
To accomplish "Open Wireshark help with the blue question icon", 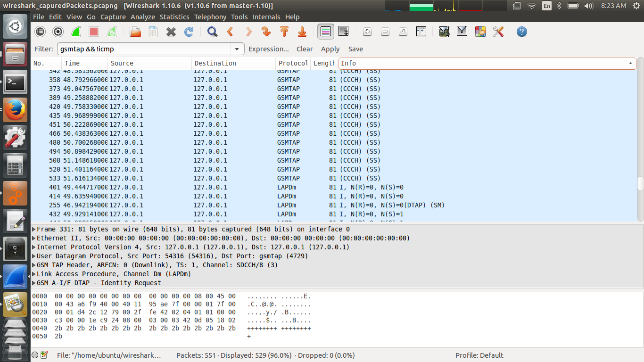I will pyautogui.click(x=521, y=32).
